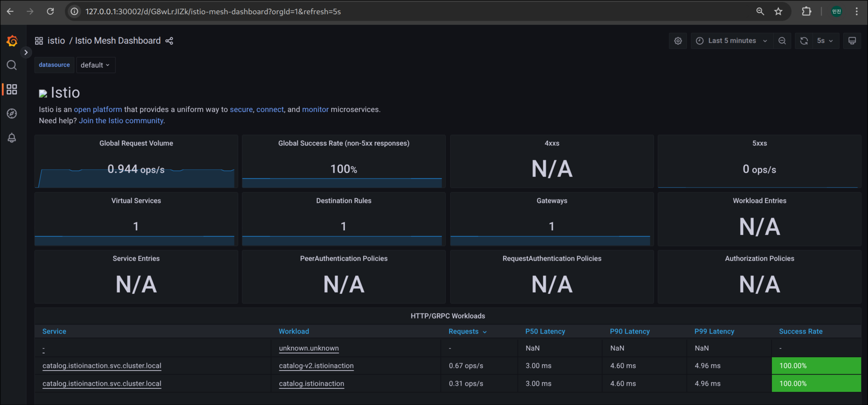Open the Explore compass icon

(12, 114)
